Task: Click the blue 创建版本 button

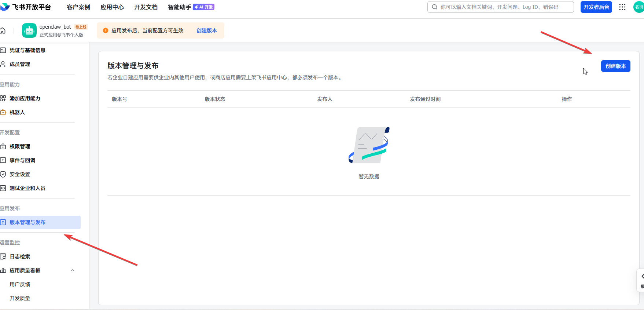Action: (x=615, y=66)
